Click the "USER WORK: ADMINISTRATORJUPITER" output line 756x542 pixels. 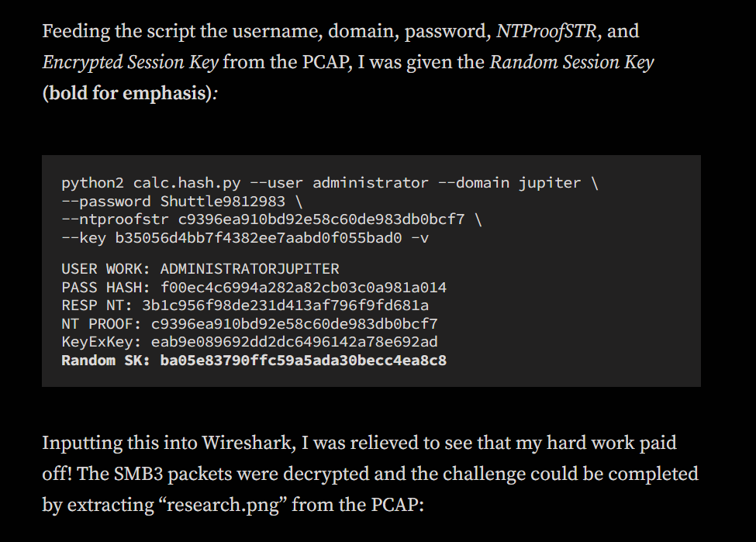pyautogui.click(x=200, y=269)
